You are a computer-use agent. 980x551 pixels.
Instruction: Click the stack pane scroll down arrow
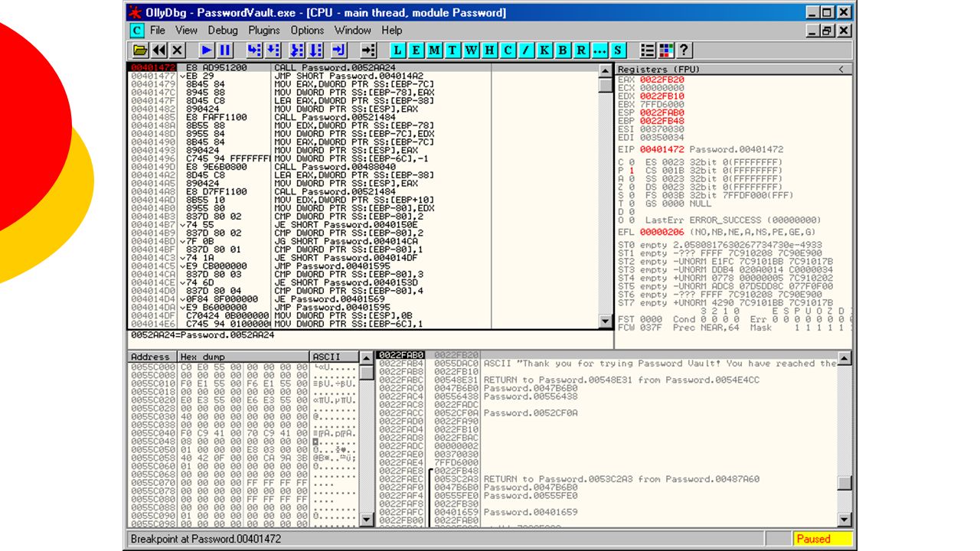coord(844,520)
